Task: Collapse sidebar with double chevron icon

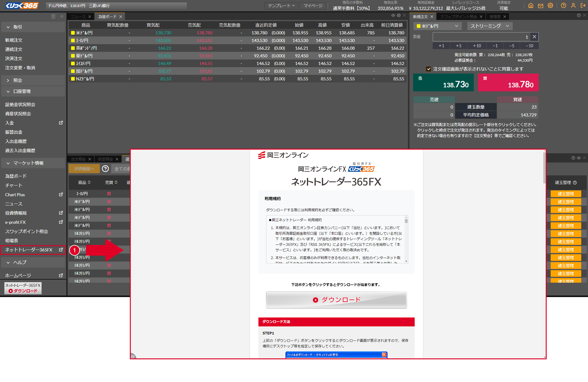Action: (62, 17)
